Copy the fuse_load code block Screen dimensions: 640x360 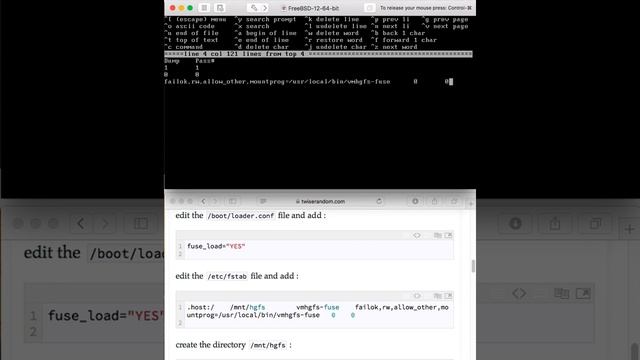[x=438, y=236]
